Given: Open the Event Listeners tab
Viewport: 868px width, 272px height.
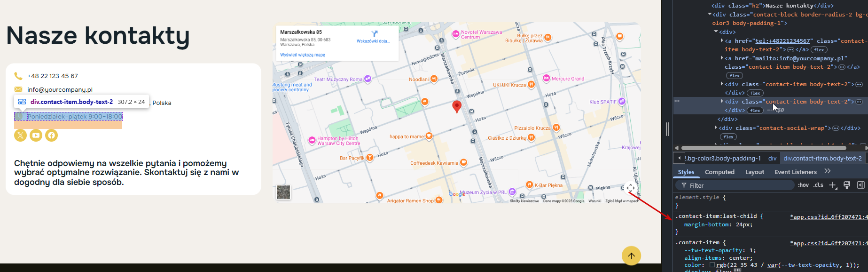Looking at the screenshot, I should pos(796,172).
